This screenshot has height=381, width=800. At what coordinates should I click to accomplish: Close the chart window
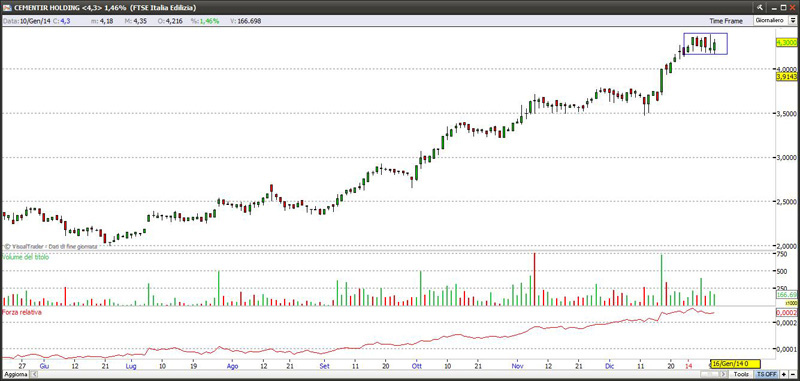793,7
